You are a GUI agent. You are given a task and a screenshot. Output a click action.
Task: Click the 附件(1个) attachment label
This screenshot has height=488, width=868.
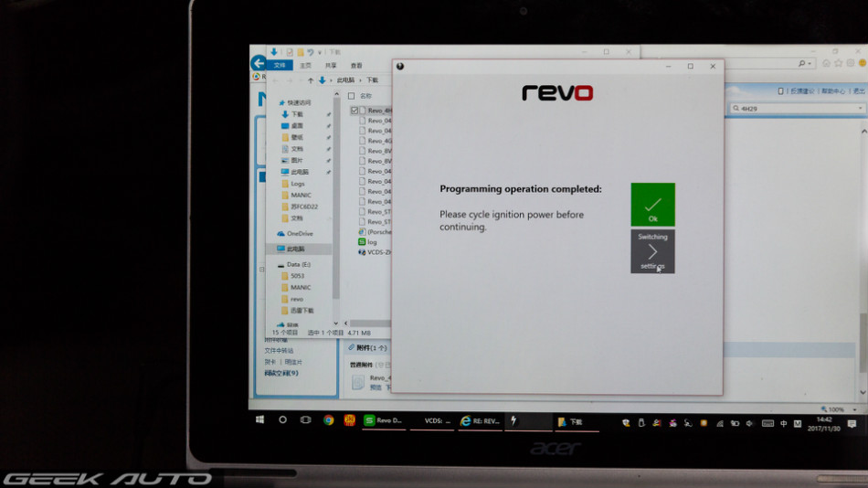(372, 348)
